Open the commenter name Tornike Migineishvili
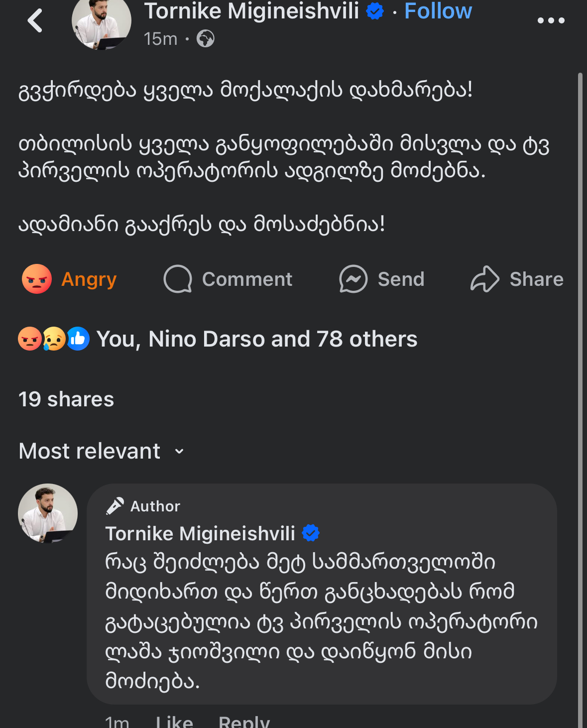587x728 pixels. pos(200,534)
